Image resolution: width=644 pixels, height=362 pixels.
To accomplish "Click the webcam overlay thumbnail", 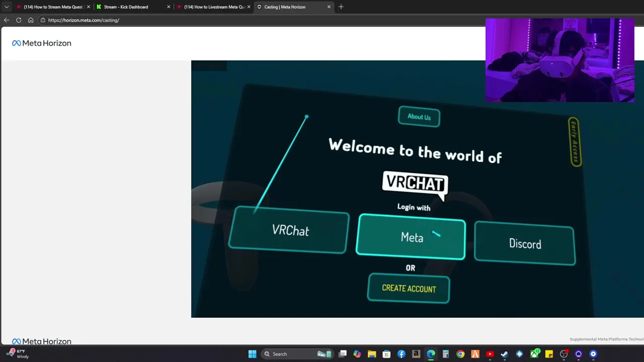I will point(560,60).
